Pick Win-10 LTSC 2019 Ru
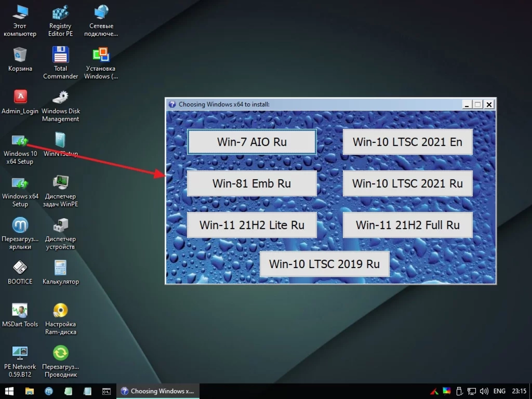 click(x=325, y=264)
